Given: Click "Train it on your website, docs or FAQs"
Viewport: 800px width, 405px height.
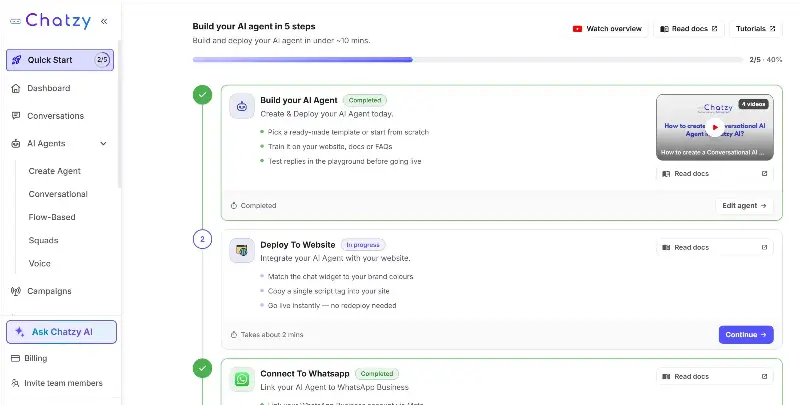Looking at the screenshot, I should coord(330,147).
